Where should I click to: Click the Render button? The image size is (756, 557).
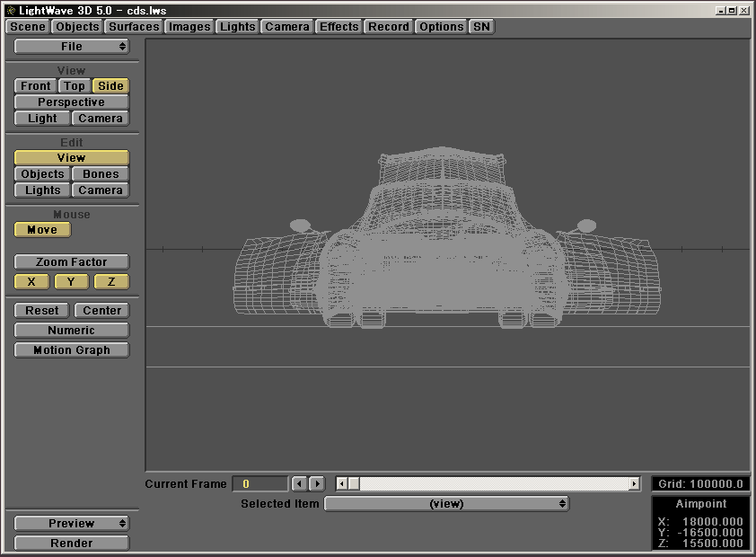point(72,544)
